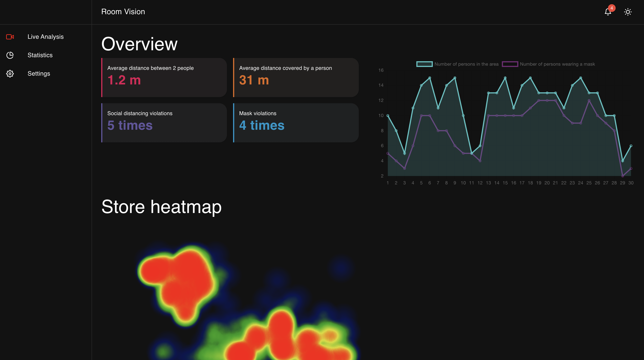This screenshot has height=360, width=644.
Task: Toggle light theme with sun icon
Action: (x=628, y=12)
